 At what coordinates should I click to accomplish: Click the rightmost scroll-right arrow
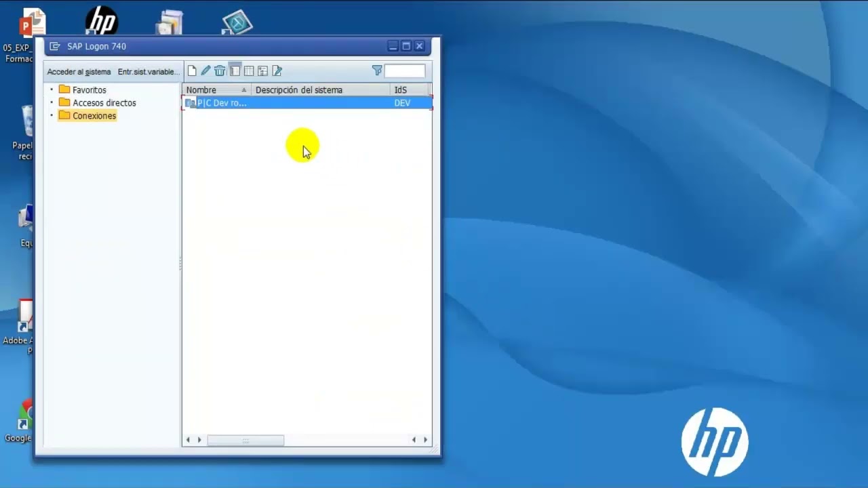425,440
